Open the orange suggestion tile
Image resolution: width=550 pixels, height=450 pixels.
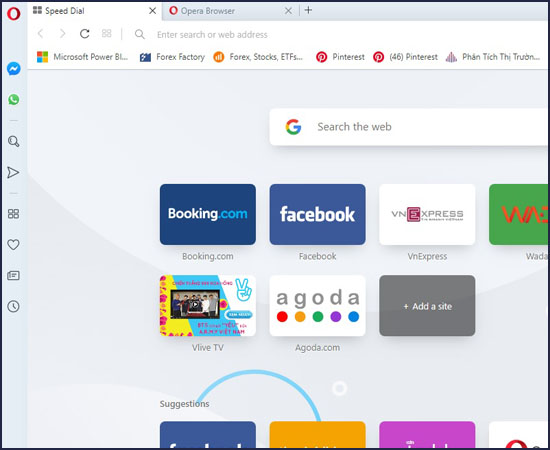click(317, 435)
